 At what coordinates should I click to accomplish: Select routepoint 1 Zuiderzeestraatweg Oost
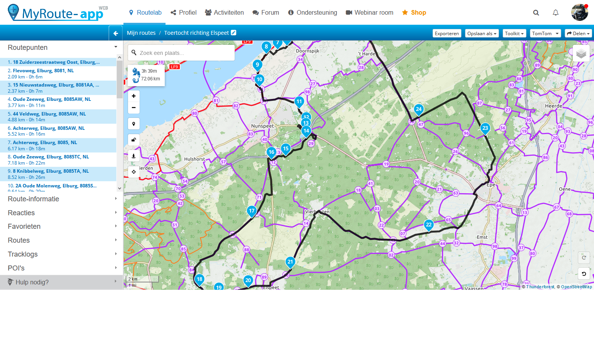click(x=58, y=62)
